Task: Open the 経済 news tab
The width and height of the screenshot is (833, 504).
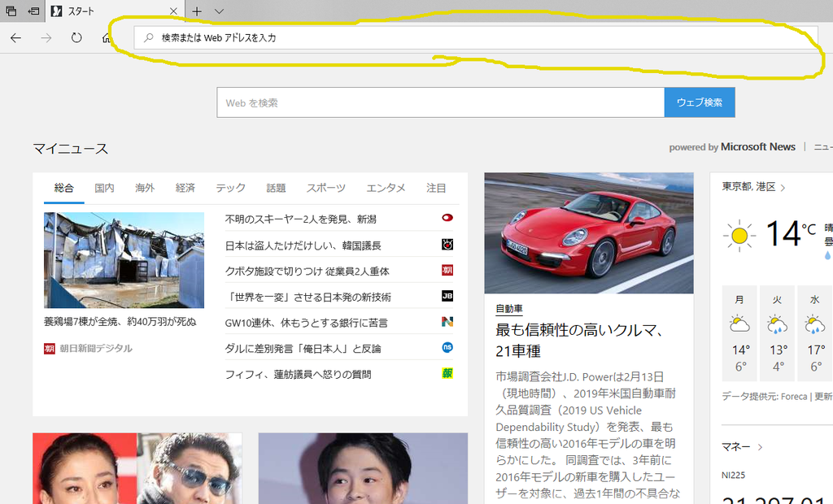Action: (185, 188)
